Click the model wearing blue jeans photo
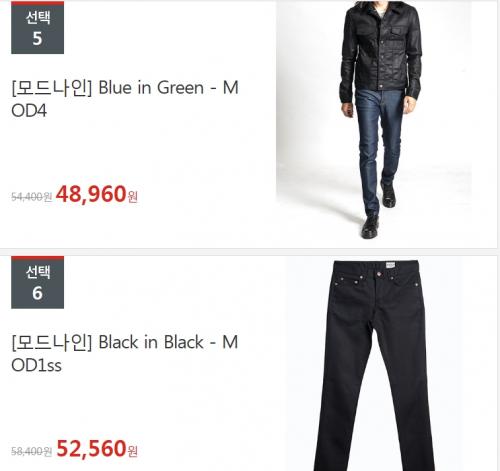500x471 pixels. [374, 120]
